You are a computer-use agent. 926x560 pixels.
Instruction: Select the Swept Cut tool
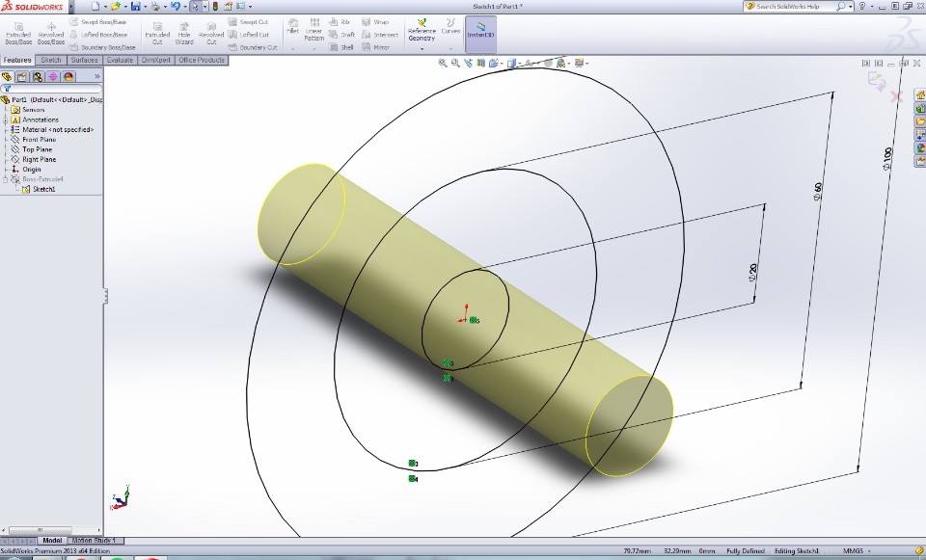(248, 22)
